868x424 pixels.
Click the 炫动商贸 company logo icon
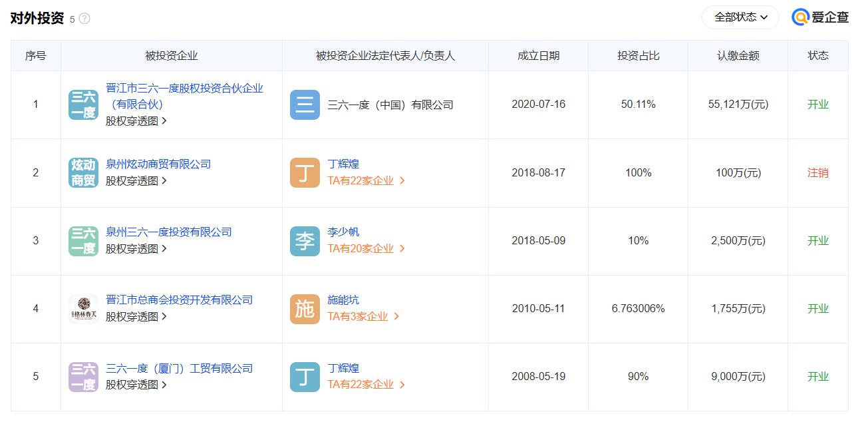click(83, 173)
